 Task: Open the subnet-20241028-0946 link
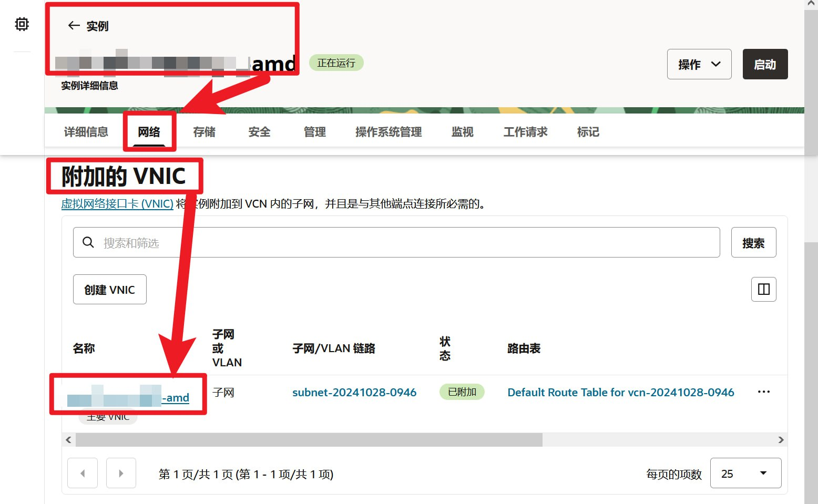click(x=354, y=393)
